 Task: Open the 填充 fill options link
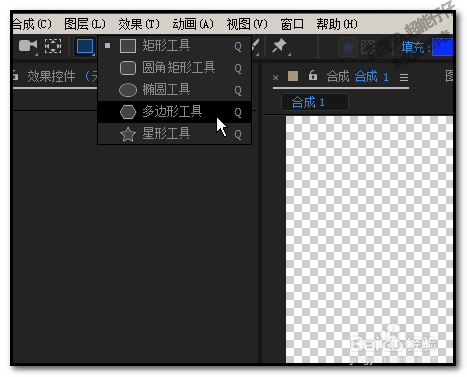click(x=413, y=47)
